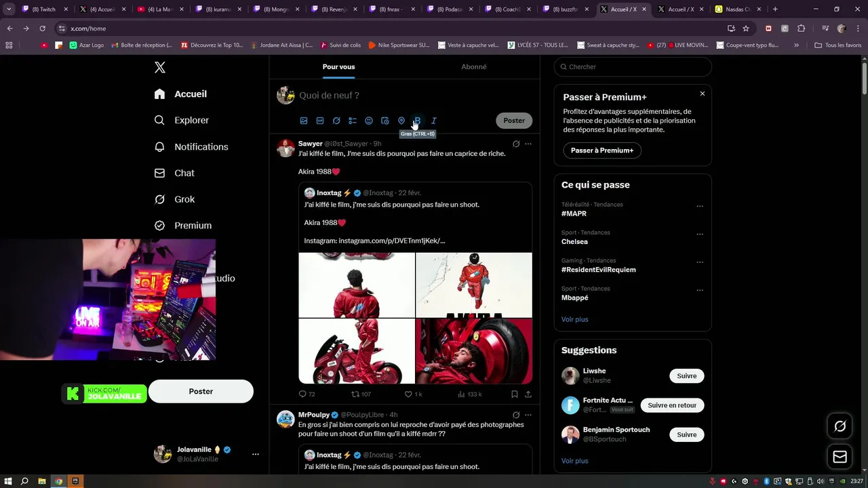Follow Liwshe with Suivre button
Screen dimensions: 868x488
click(686, 376)
